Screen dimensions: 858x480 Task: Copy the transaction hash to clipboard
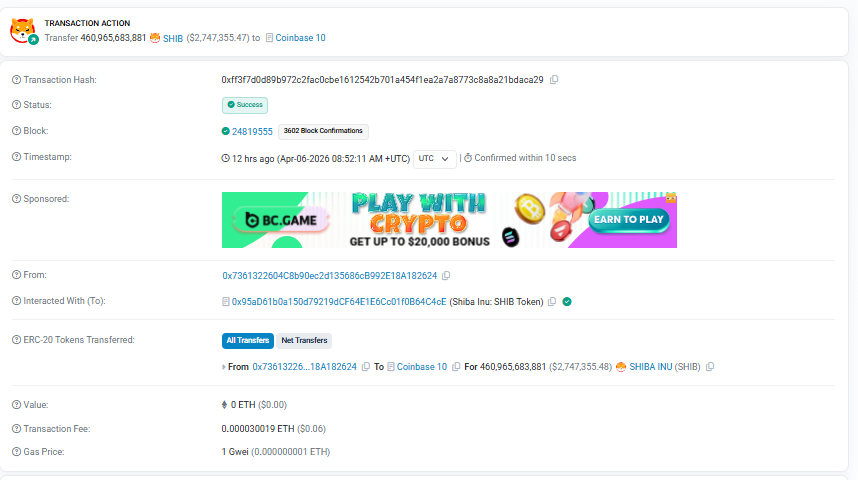click(x=554, y=80)
